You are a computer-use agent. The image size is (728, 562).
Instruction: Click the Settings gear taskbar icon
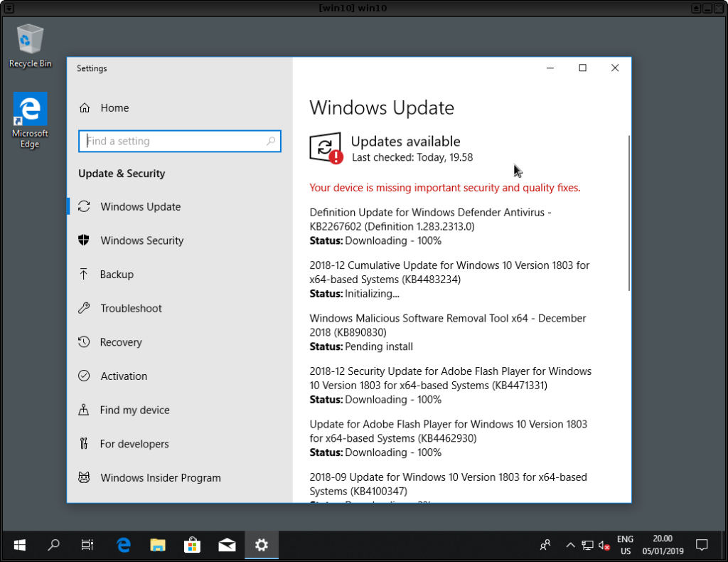tap(262, 545)
